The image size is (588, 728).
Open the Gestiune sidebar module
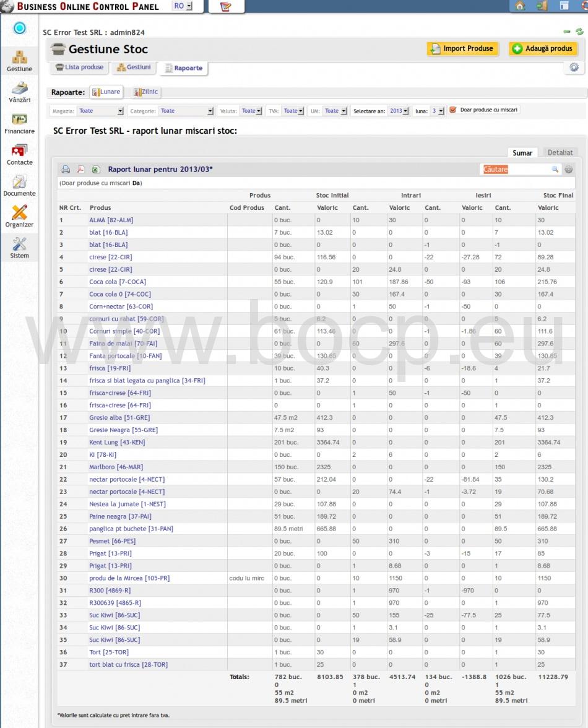(x=19, y=61)
